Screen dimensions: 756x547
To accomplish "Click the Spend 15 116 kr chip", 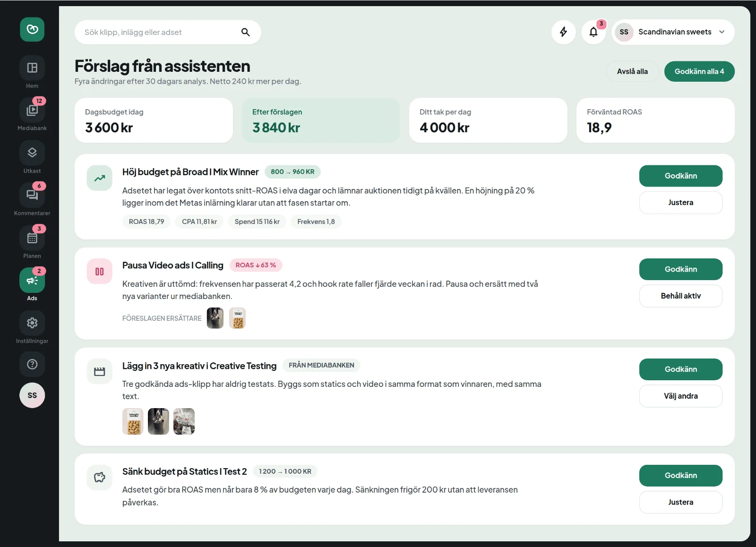I will (x=257, y=222).
